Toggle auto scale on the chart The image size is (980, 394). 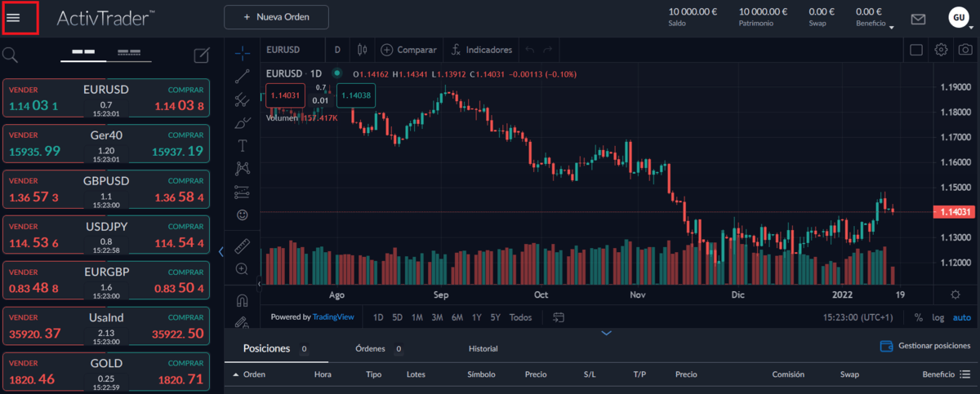(x=962, y=317)
